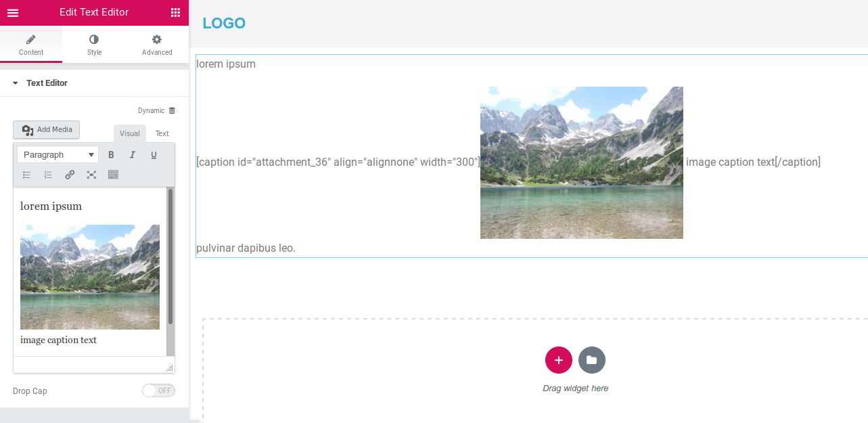Image resolution: width=868 pixels, height=423 pixels.
Task: Add a new section with the plus button
Action: point(558,360)
